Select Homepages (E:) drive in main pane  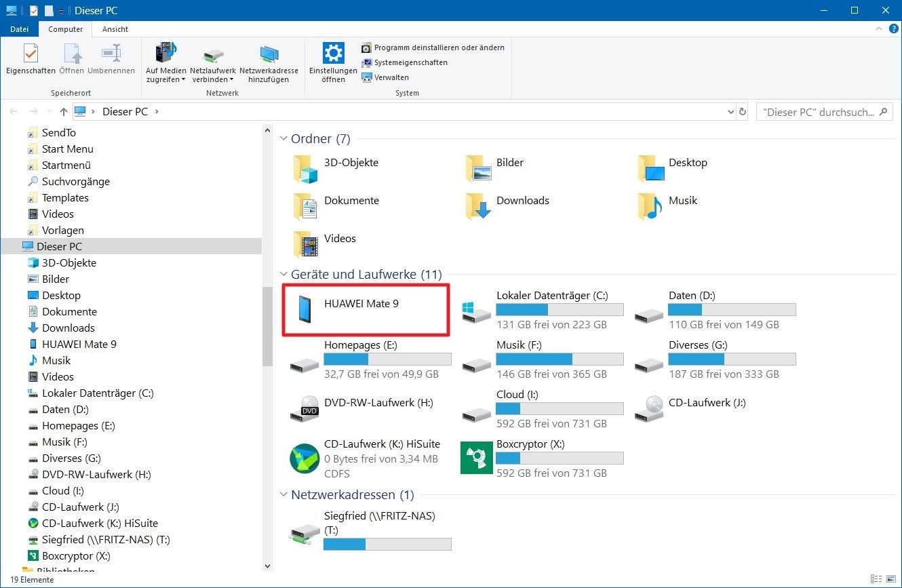pos(370,359)
